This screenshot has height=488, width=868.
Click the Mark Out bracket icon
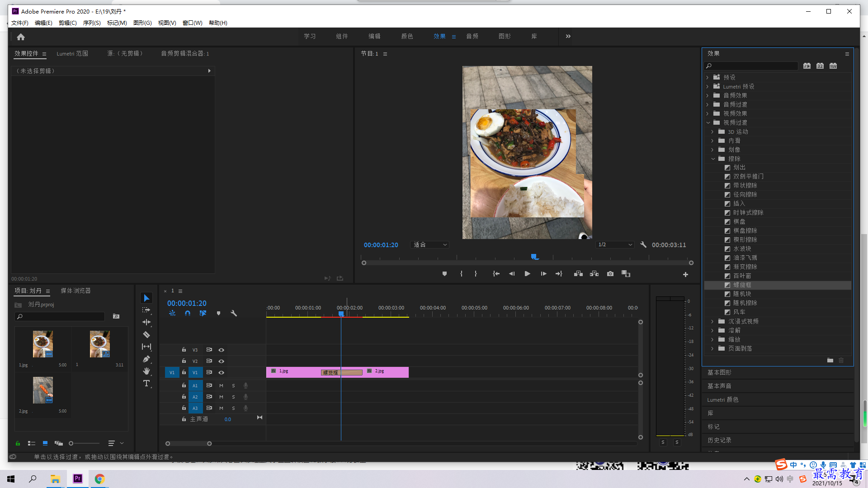[476, 274]
